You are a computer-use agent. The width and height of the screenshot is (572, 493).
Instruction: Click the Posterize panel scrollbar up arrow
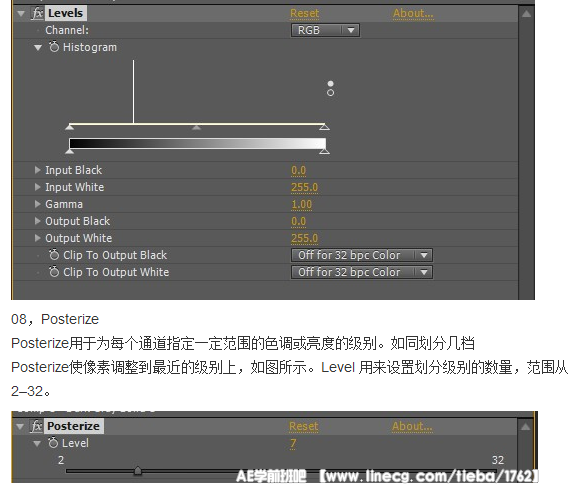pos(525,426)
